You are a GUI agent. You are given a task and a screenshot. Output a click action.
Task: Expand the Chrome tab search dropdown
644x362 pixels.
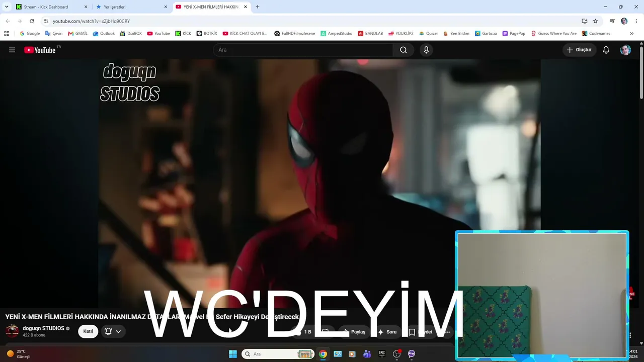pyautogui.click(x=7, y=7)
